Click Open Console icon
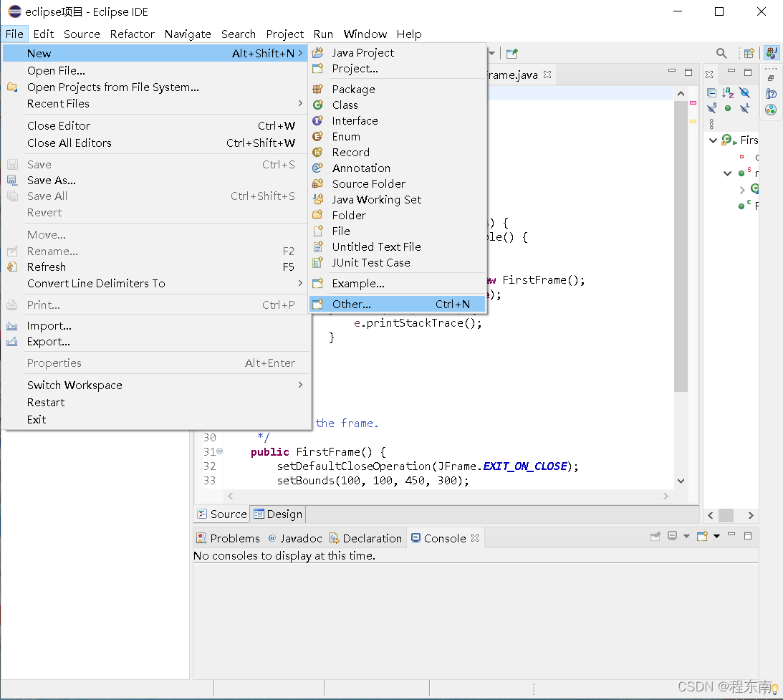Screen dimensions: 783x700 pos(703,536)
